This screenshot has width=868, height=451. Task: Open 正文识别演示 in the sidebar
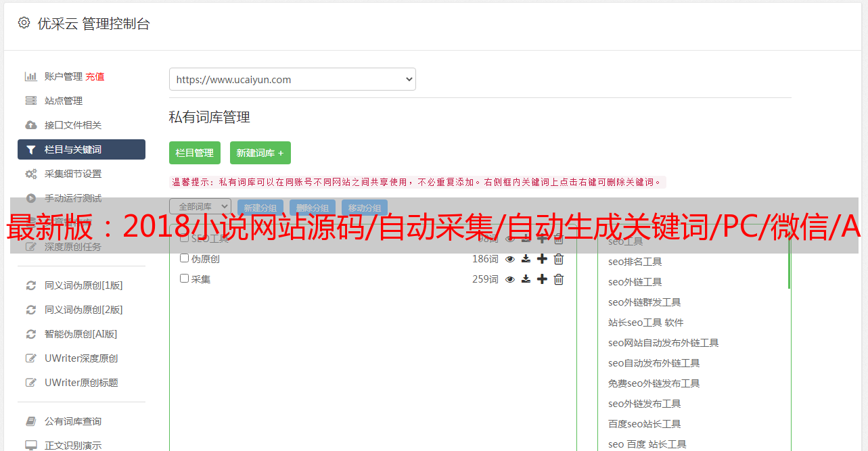73,446
